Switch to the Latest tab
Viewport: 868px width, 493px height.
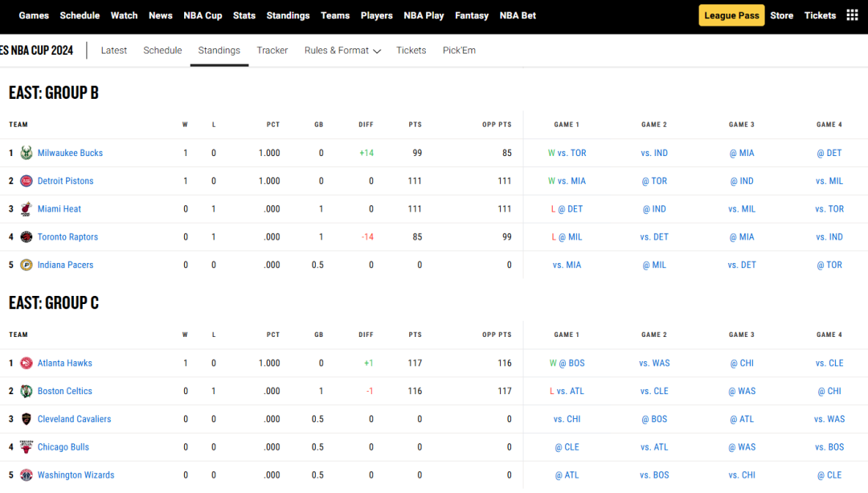coord(114,51)
